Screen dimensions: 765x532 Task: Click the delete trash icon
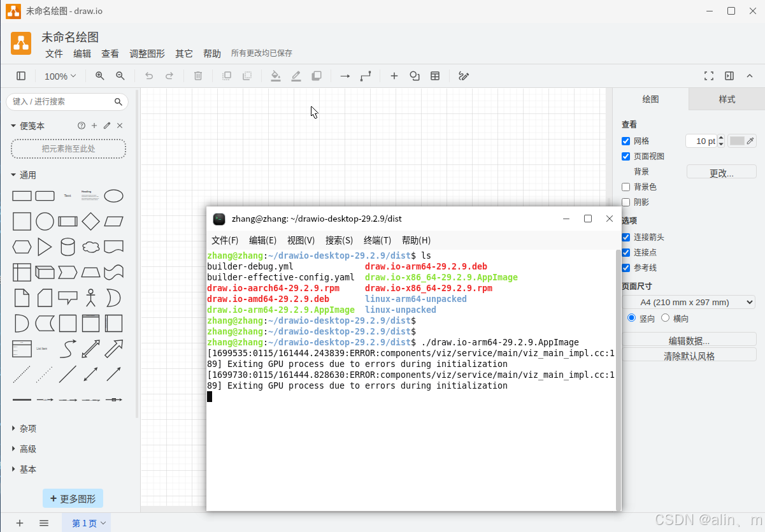coord(198,76)
